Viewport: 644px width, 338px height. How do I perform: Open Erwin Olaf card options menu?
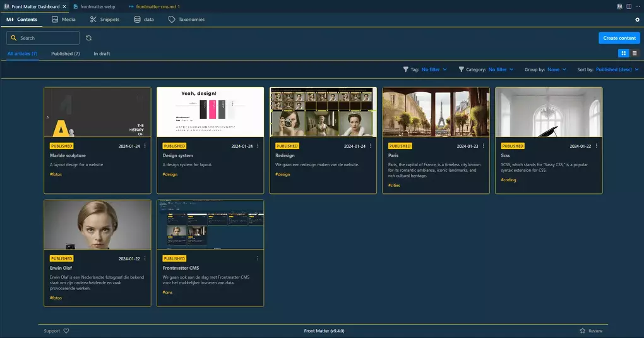(145, 258)
